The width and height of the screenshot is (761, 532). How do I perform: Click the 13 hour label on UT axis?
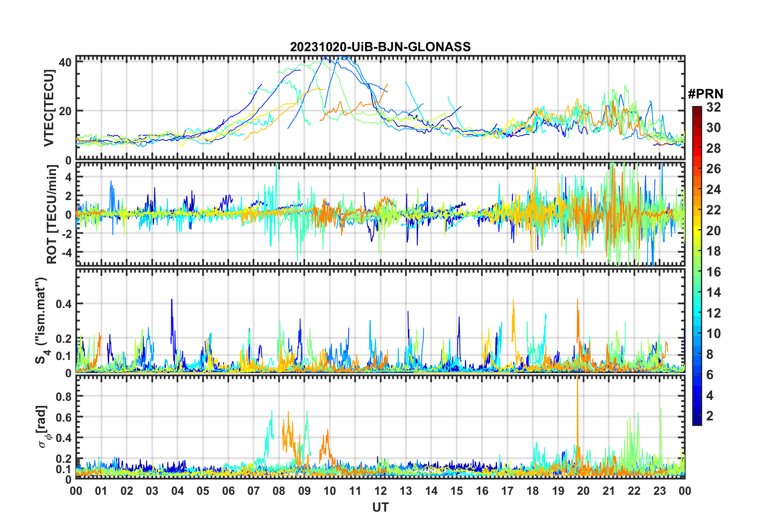pyautogui.click(x=406, y=491)
